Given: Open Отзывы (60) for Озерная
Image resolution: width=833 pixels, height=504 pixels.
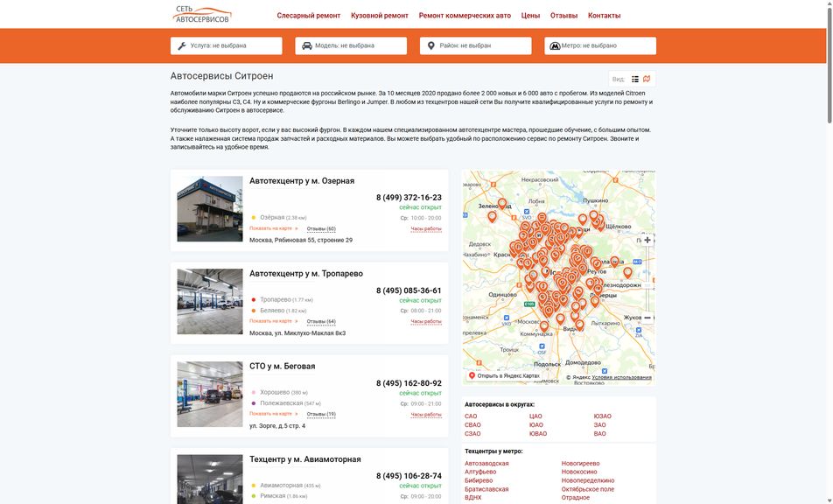Looking at the screenshot, I should tap(321, 229).
